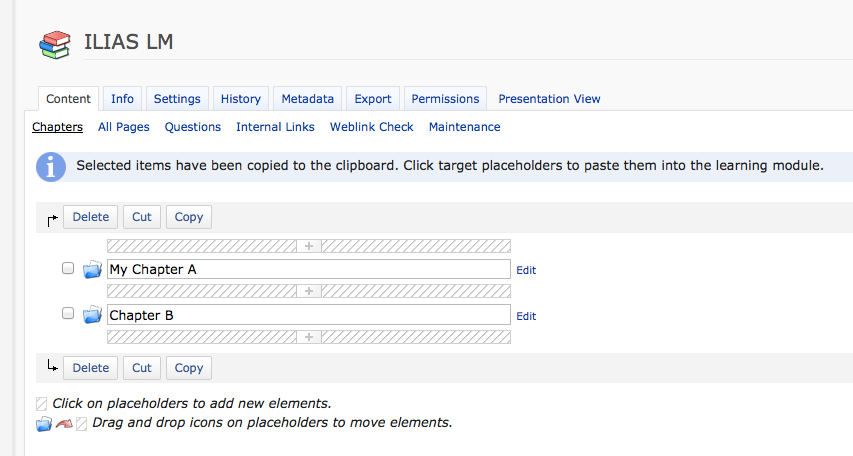
Task: Open the Presentation View link
Action: (549, 99)
